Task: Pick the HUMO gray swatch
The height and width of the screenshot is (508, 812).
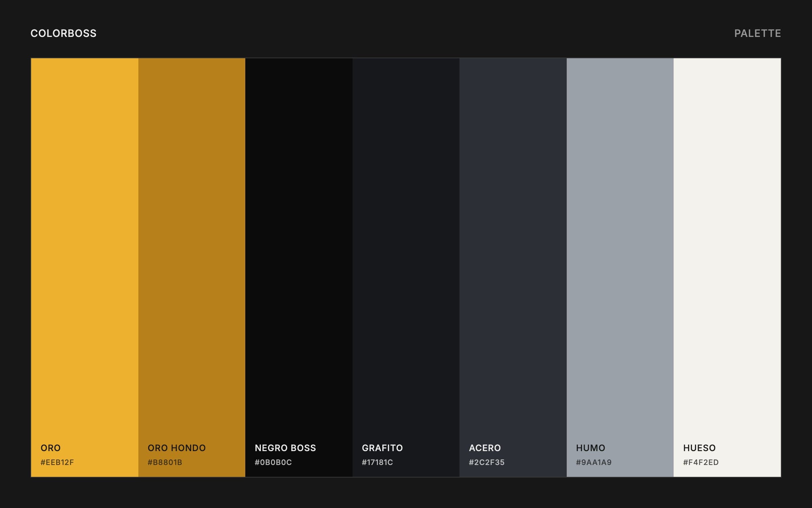Action: coord(620,268)
